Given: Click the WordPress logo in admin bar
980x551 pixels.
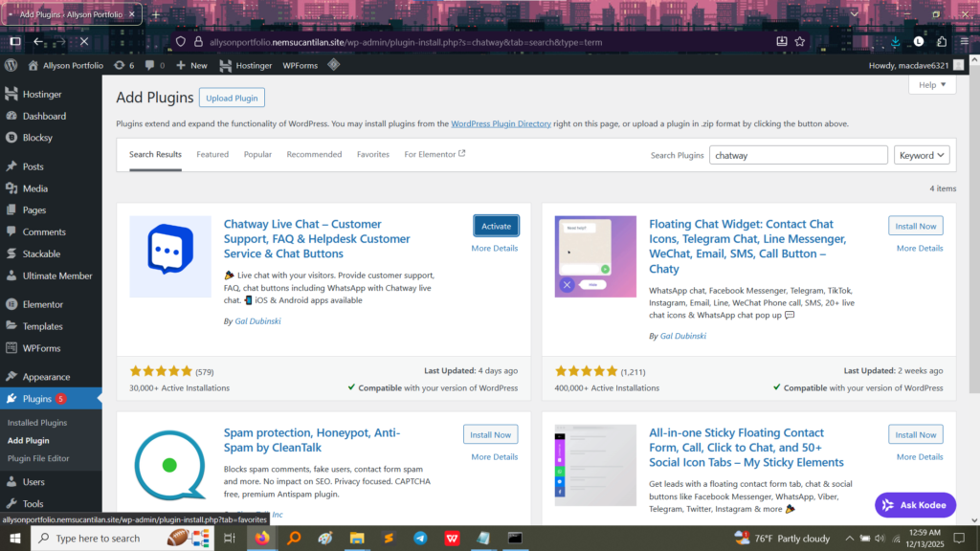Looking at the screenshot, I should click(x=11, y=65).
